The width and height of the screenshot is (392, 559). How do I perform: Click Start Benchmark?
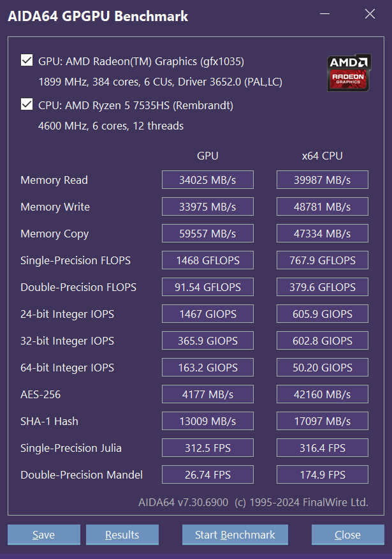235,535
